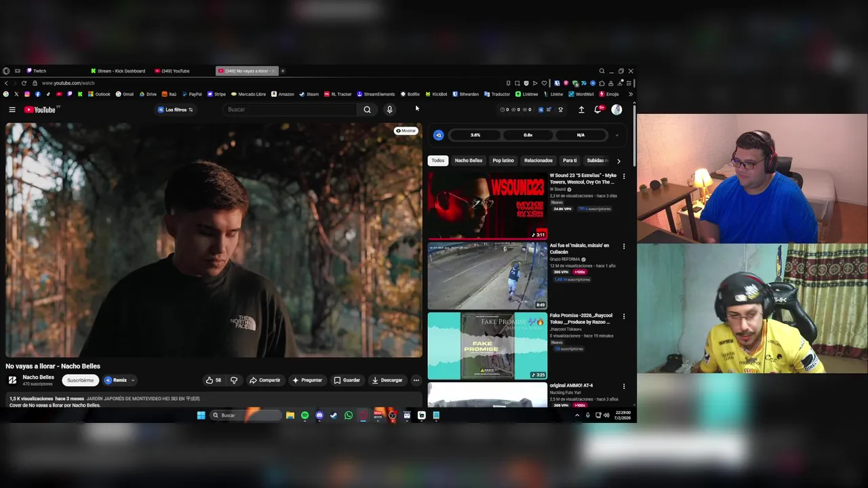This screenshot has height=488, width=868.
Task: Click the Compartir share button
Action: coord(264,380)
